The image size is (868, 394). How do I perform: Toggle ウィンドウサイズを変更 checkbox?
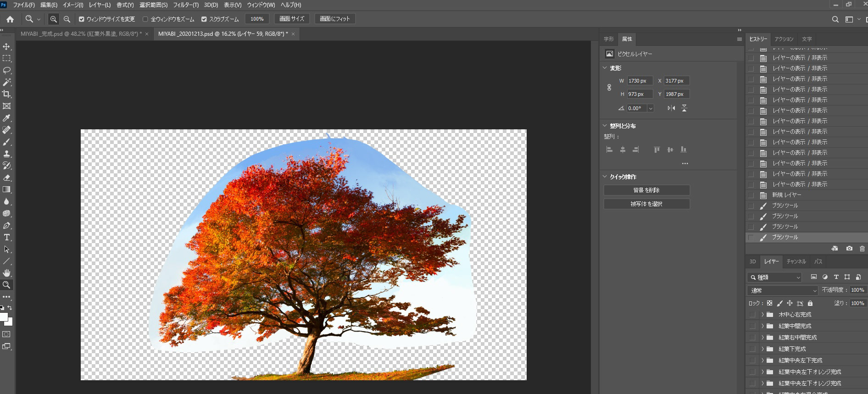pyautogui.click(x=82, y=19)
